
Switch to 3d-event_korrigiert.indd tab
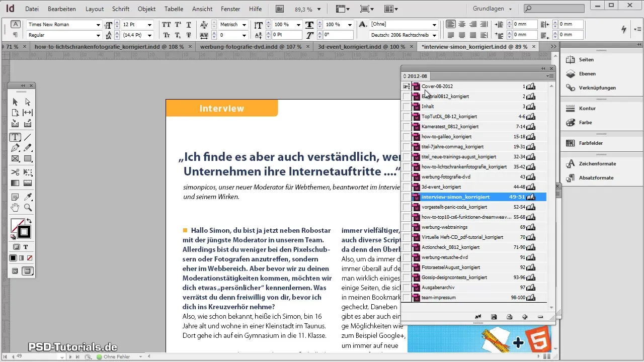pyautogui.click(x=361, y=46)
